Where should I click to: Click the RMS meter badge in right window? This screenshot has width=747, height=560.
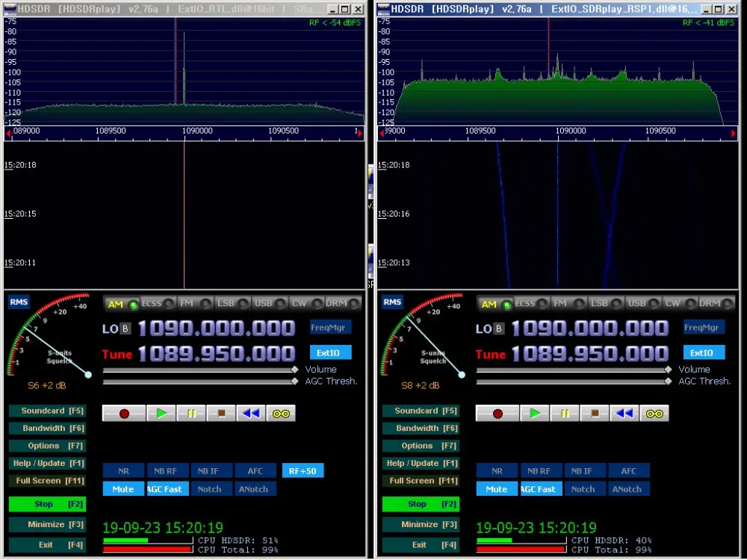click(392, 302)
